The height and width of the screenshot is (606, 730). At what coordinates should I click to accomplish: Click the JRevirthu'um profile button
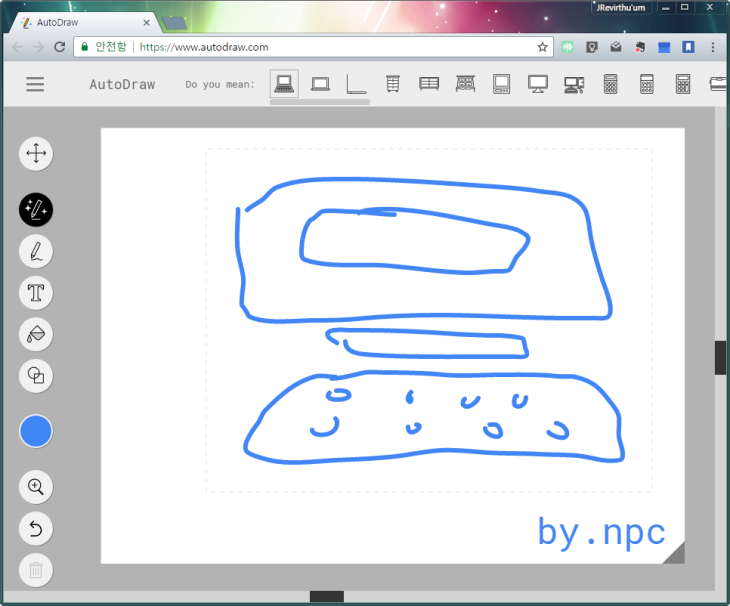point(621,7)
